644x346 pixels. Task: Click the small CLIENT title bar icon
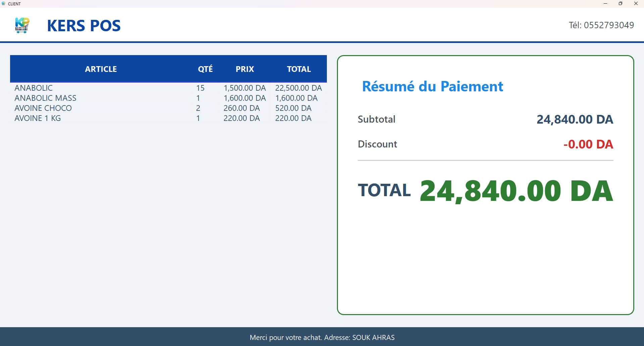click(3, 4)
